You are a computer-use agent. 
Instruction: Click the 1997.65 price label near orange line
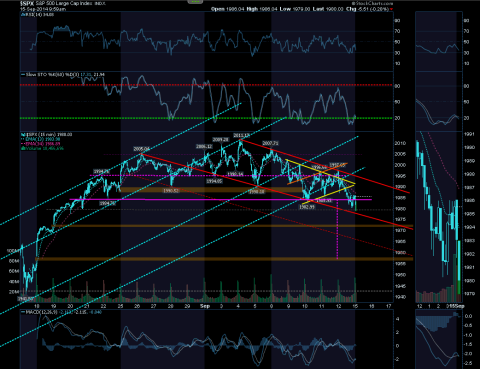point(337,165)
